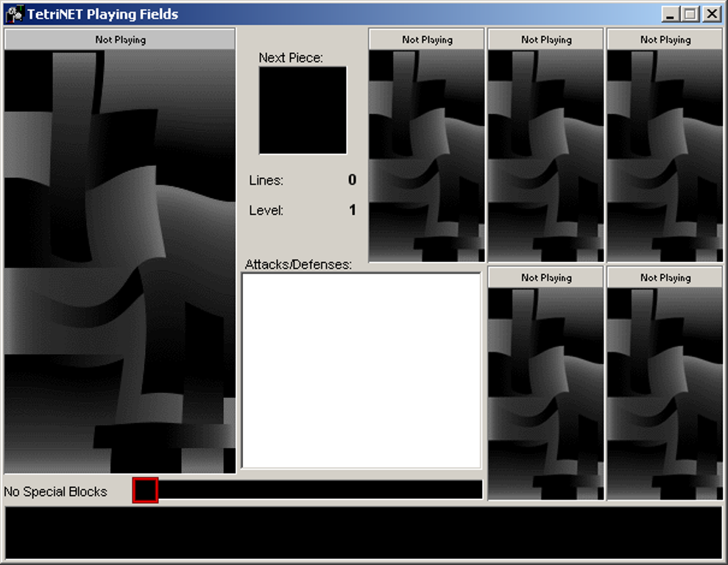Click the TetriNET icon in the title bar
The height and width of the screenshot is (565, 728).
pyautogui.click(x=14, y=13)
